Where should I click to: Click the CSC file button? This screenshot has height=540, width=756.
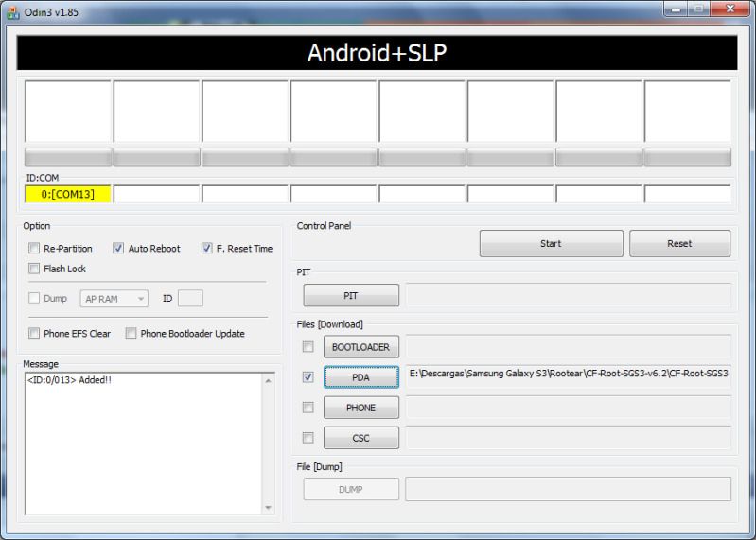360,438
